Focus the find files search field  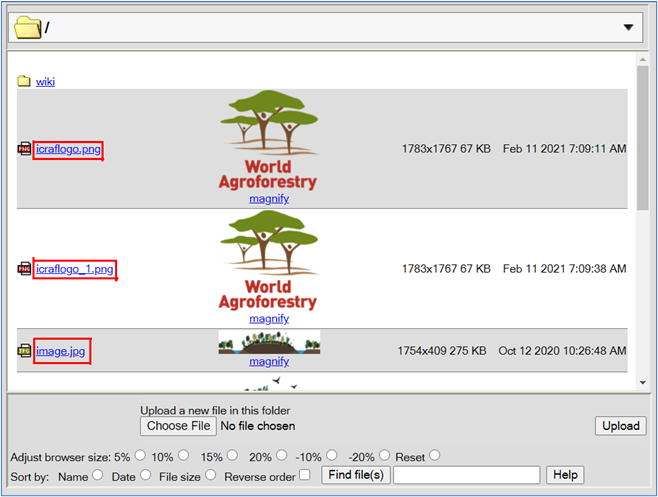(467, 475)
